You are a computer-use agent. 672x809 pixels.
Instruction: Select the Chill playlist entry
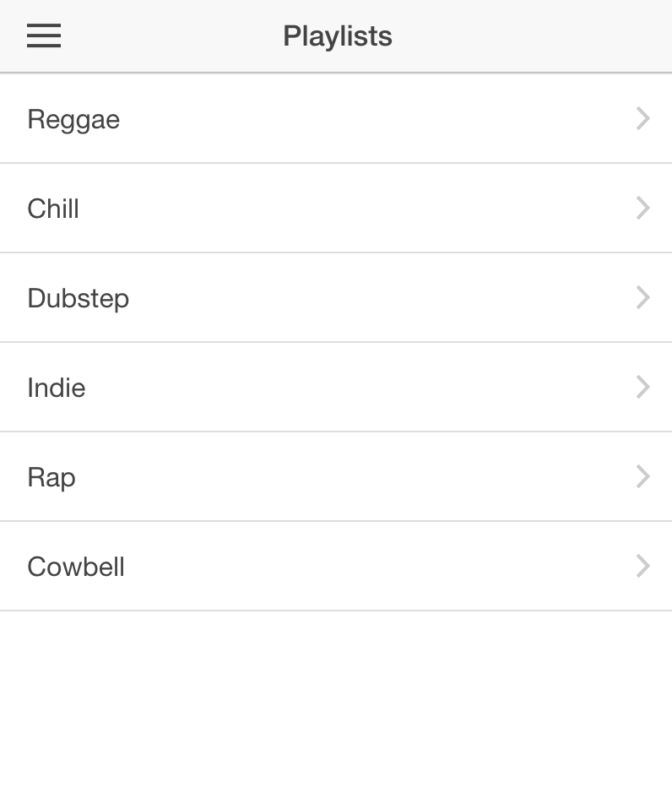point(336,209)
